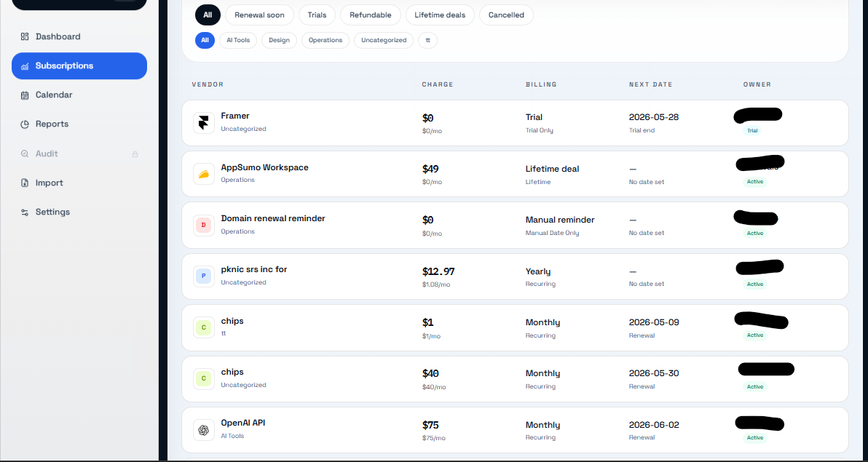Click the 2026-06-02 renewal date
Screen dimensions: 868x462
pos(654,425)
